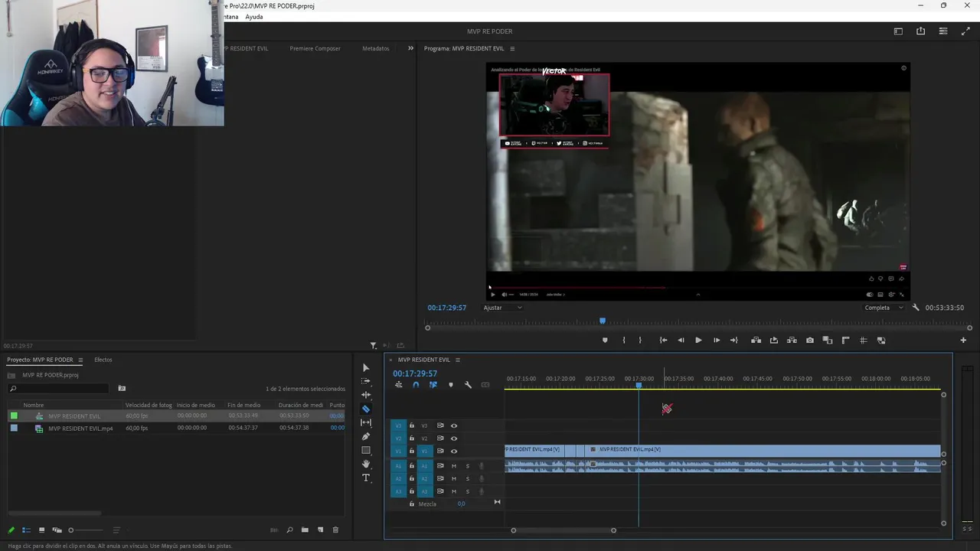The image size is (980, 551).
Task: Open the Ayuda menu
Action: click(254, 17)
